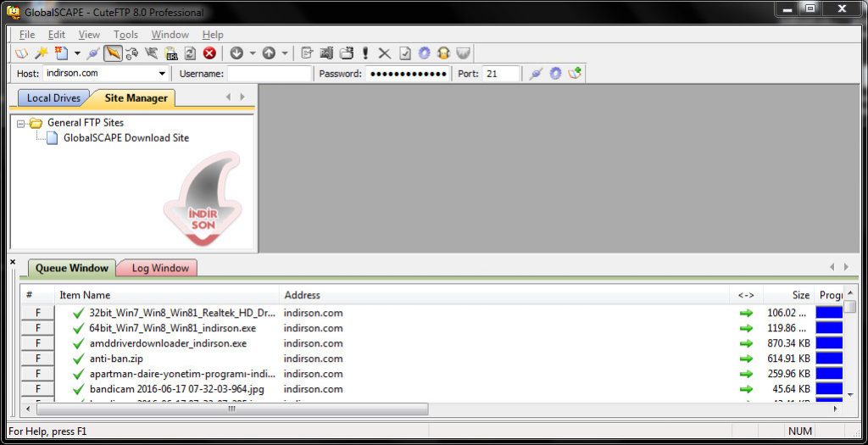Click the Size column header
This screenshot has height=445, width=868.
point(788,295)
